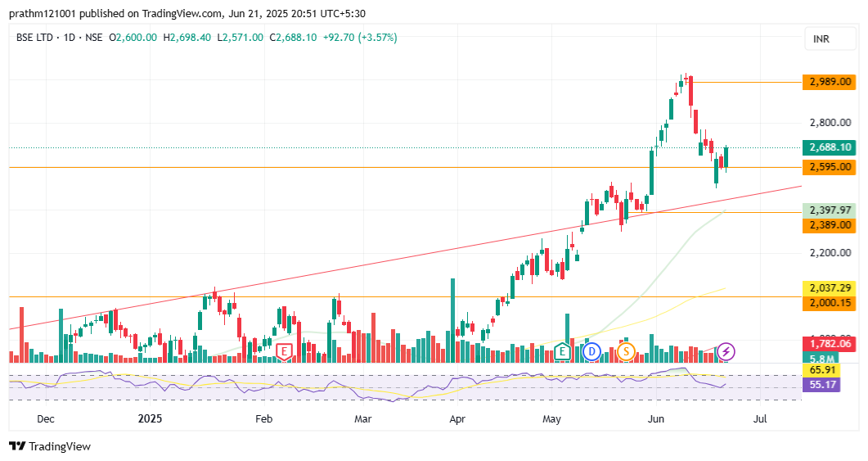
Task: Click the 5.8M volume label
Action: [822, 359]
